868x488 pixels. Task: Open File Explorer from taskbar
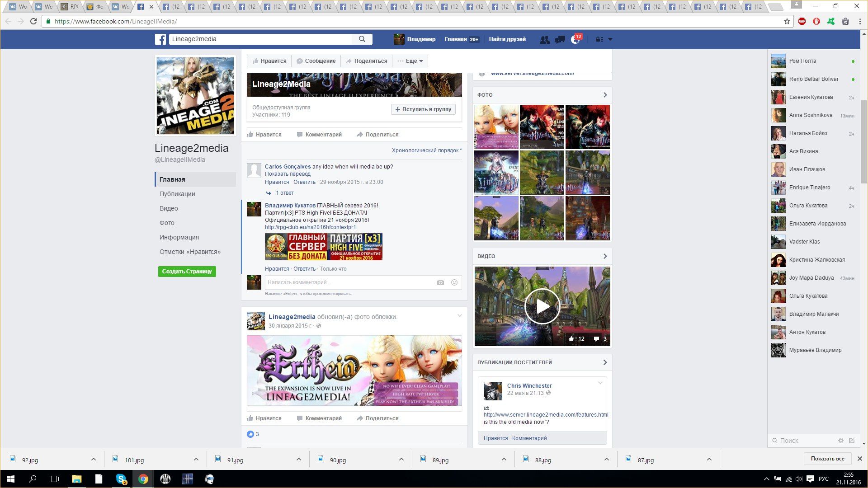(x=77, y=479)
